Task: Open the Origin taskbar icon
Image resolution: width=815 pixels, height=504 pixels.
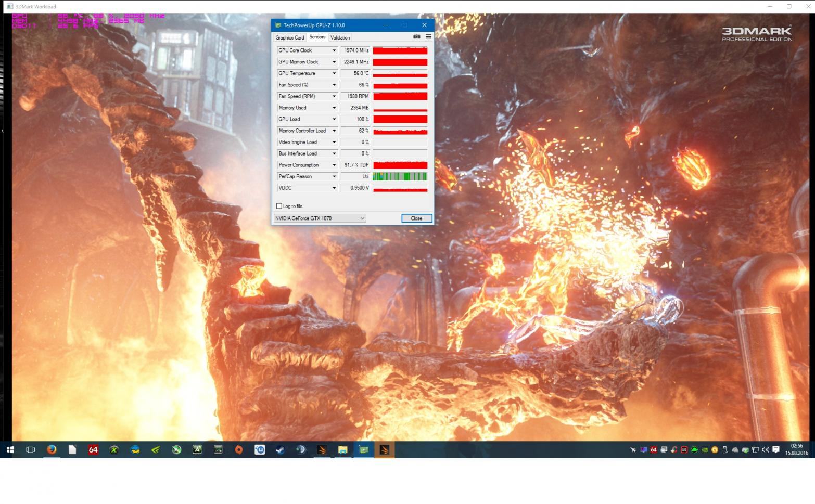Action: tap(239, 450)
